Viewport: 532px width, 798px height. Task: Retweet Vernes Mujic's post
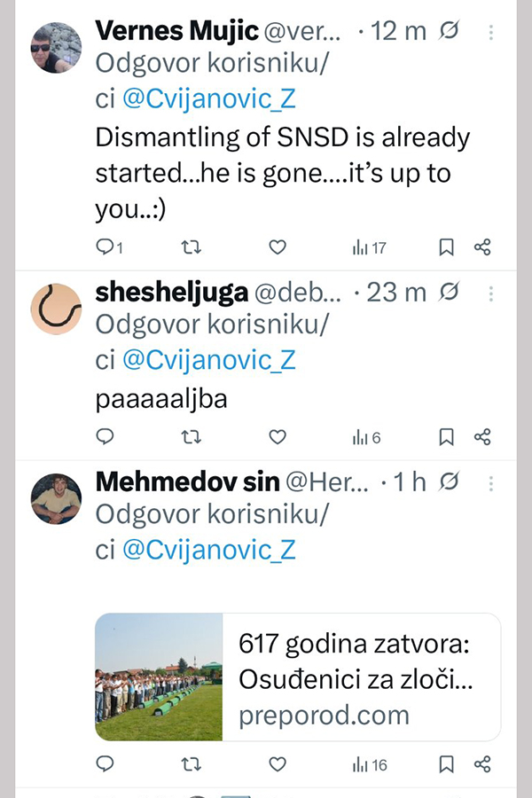(191, 247)
